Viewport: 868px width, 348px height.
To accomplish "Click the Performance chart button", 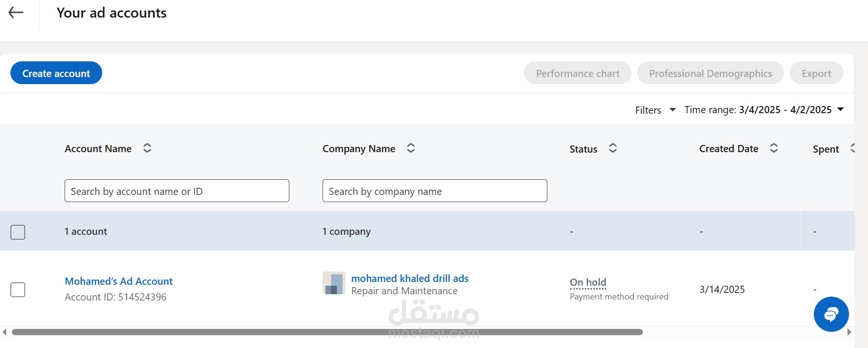I will [x=578, y=73].
